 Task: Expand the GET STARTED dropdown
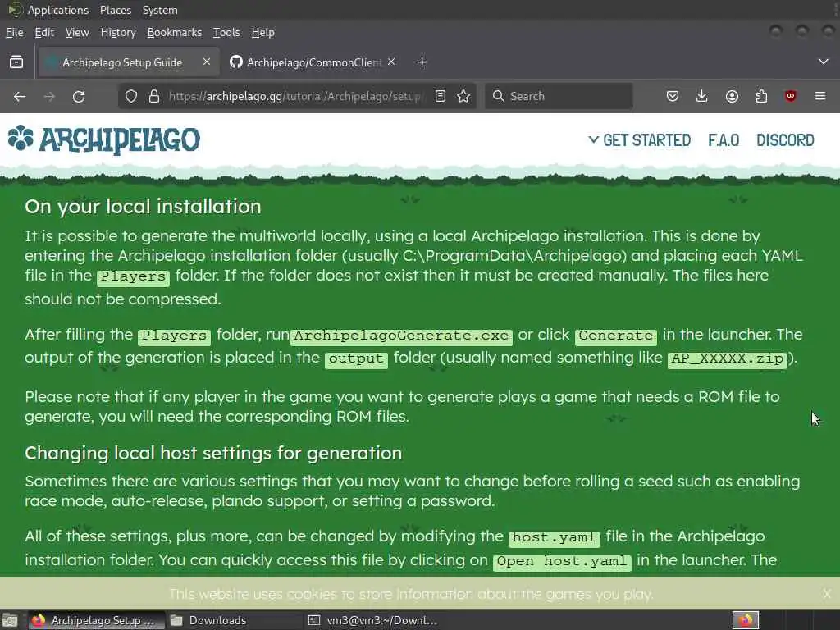tap(640, 140)
